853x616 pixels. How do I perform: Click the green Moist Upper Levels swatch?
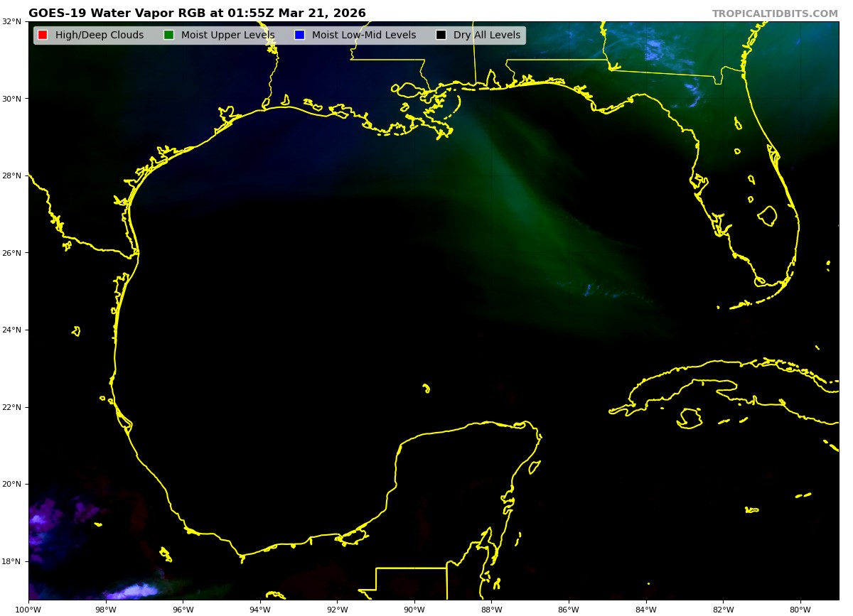pos(168,35)
